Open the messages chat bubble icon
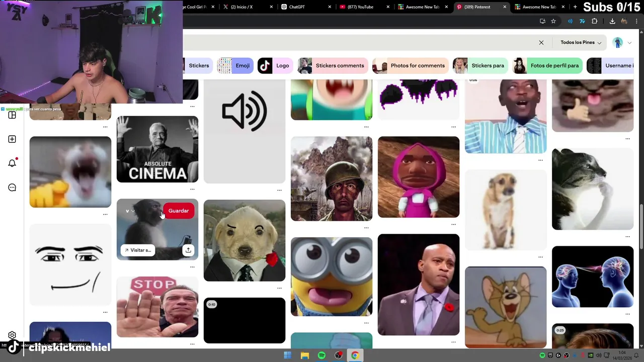This screenshot has height=362, width=644. [x=12, y=188]
